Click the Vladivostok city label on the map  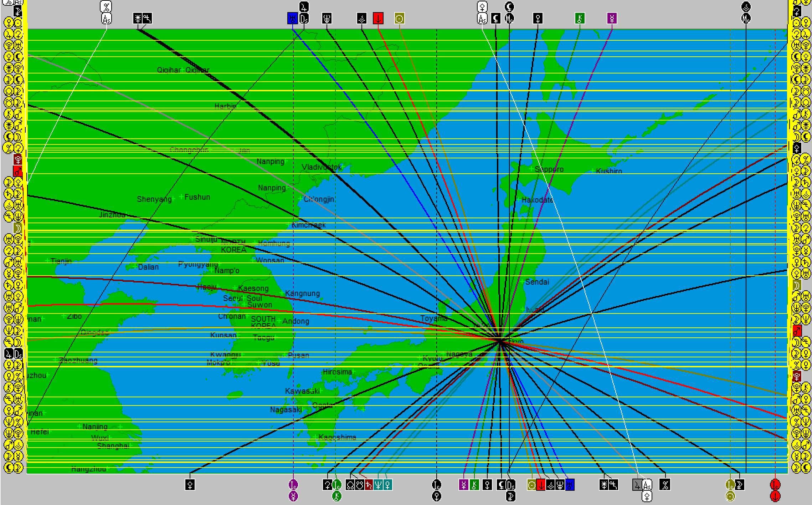tap(322, 167)
